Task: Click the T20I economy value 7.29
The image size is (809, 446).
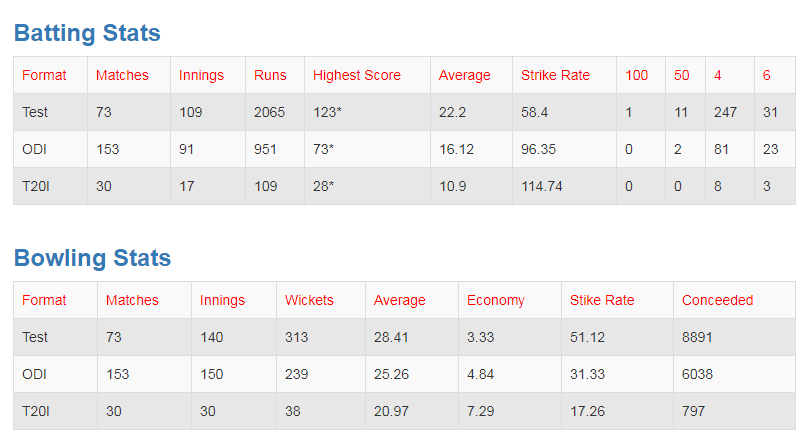Action: [x=480, y=411]
